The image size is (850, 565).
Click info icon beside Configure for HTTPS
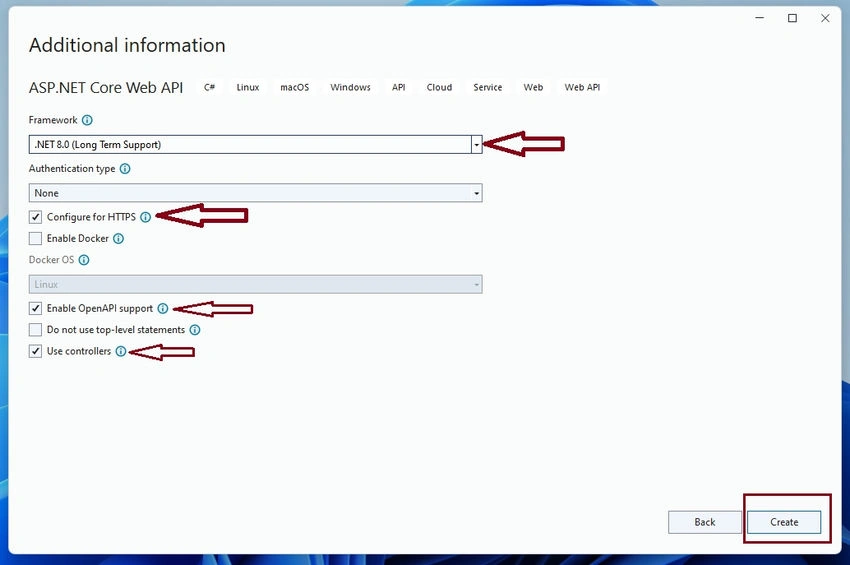tap(145, 217)
